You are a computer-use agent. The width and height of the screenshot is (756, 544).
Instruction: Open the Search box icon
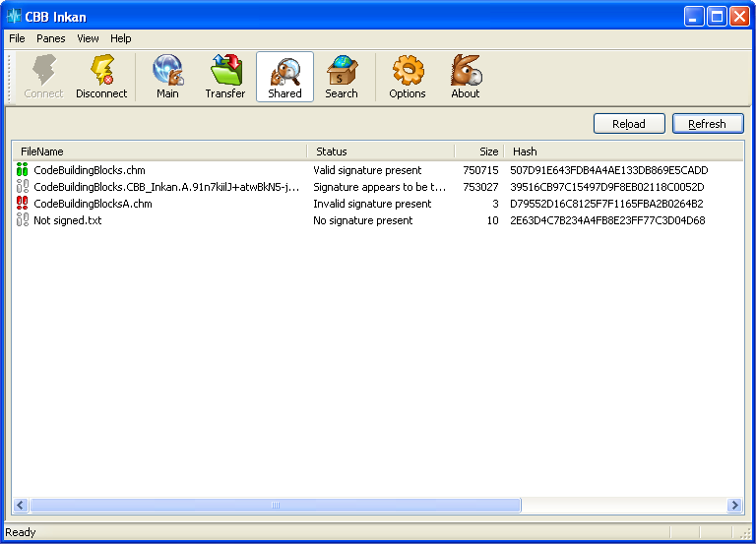pos(342,71)
